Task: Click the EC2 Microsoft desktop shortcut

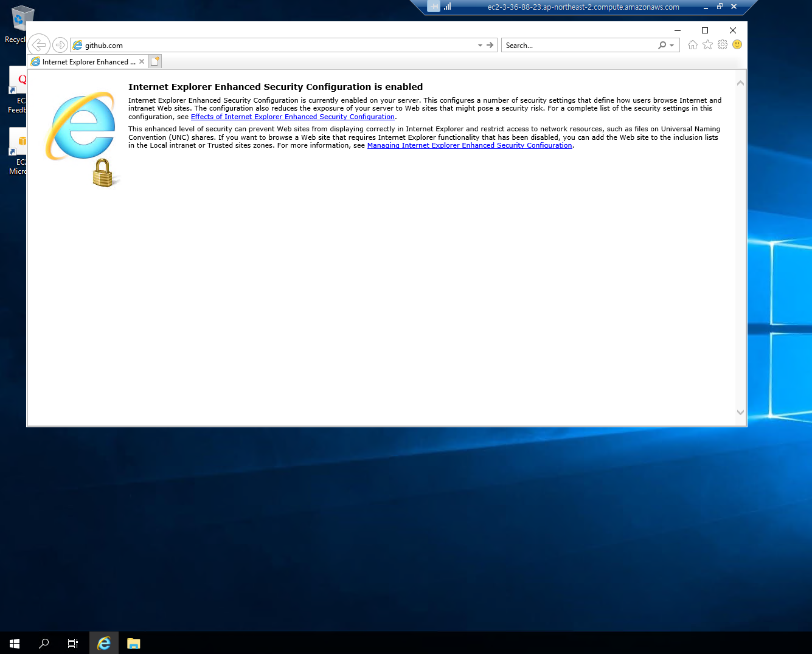Action: click(x=17, y=152)
